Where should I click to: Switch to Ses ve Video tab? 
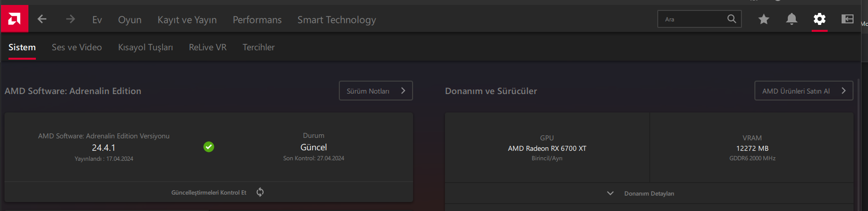click(77, 47)
